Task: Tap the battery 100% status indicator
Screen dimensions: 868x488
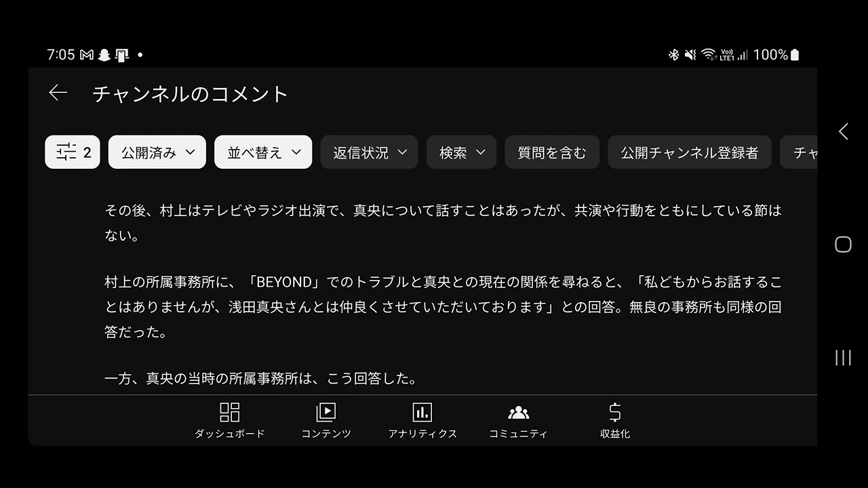Action: [x=776, y=55]
